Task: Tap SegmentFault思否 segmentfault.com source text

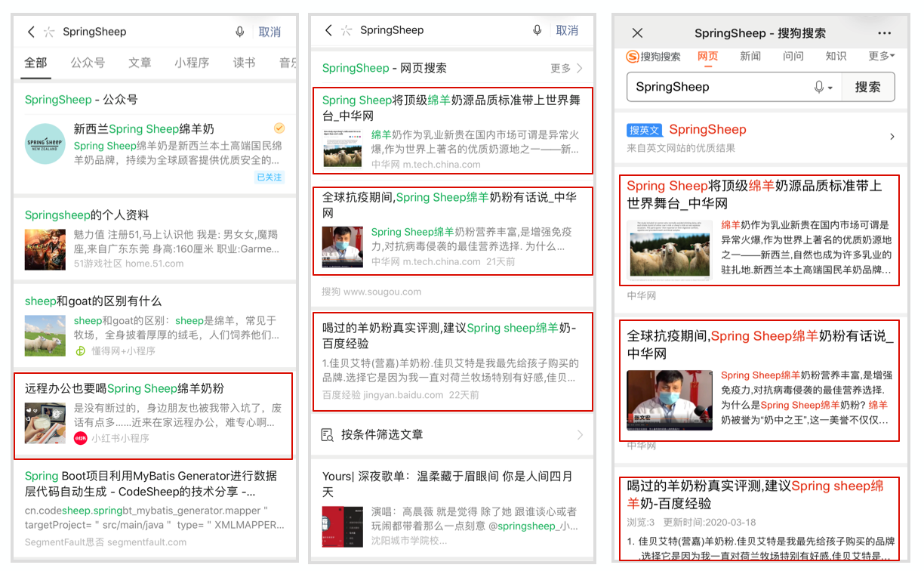Action: tap(106, 542)
